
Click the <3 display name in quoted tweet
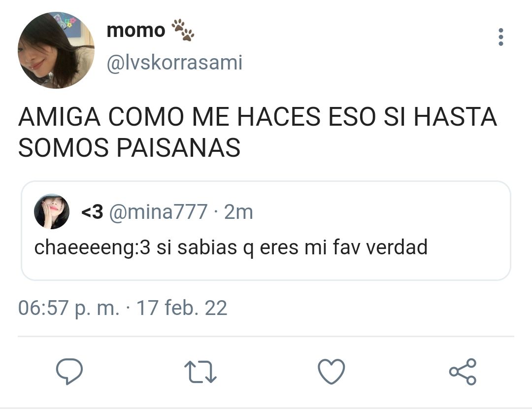[x=92, y=212]
